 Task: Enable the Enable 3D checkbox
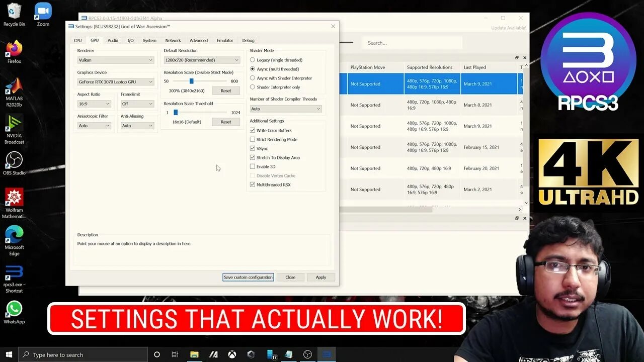pyautogui.click(x=263, y=166)
